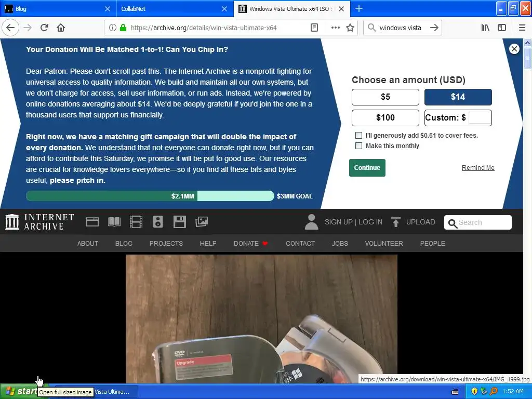Submit the windows vista search arrow
The image size is (532, 399).
coord(434,28)
